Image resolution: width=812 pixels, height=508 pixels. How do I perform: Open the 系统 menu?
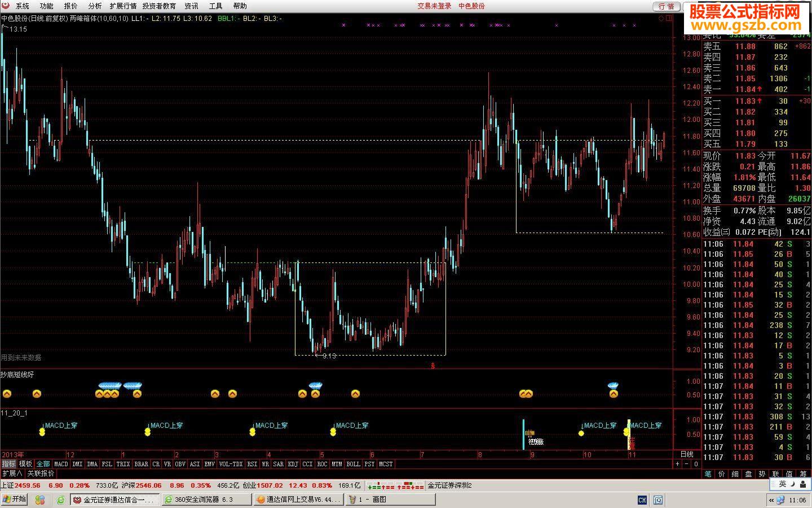22,6
